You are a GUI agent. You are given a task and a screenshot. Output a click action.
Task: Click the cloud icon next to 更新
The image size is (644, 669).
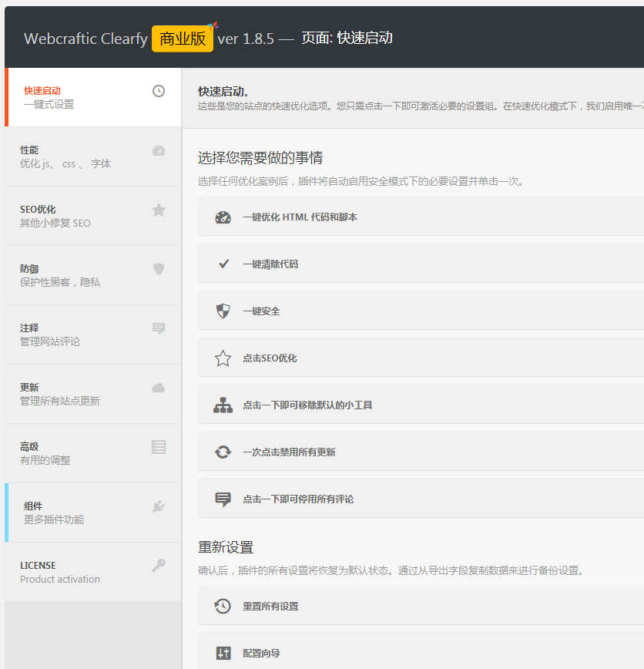159,388
